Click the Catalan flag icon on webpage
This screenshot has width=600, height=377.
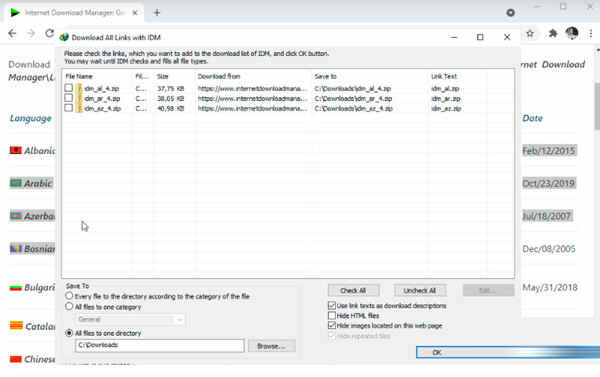16,326
